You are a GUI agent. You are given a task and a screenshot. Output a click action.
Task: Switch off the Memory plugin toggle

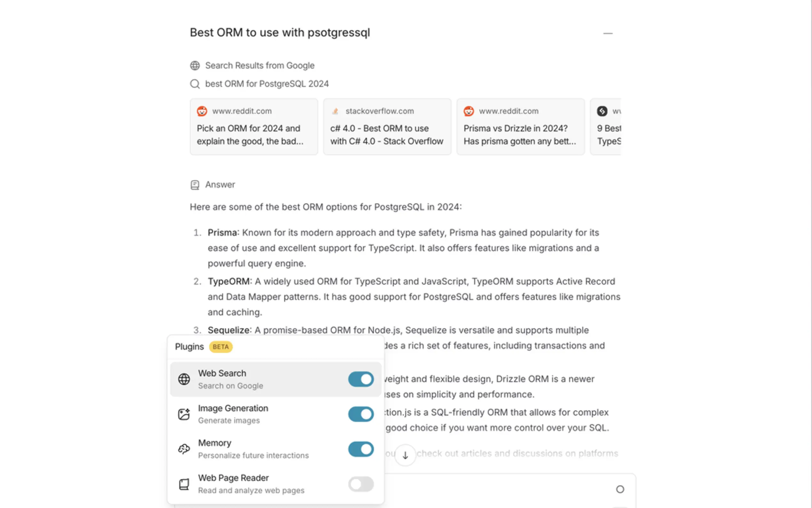[361, 449]
